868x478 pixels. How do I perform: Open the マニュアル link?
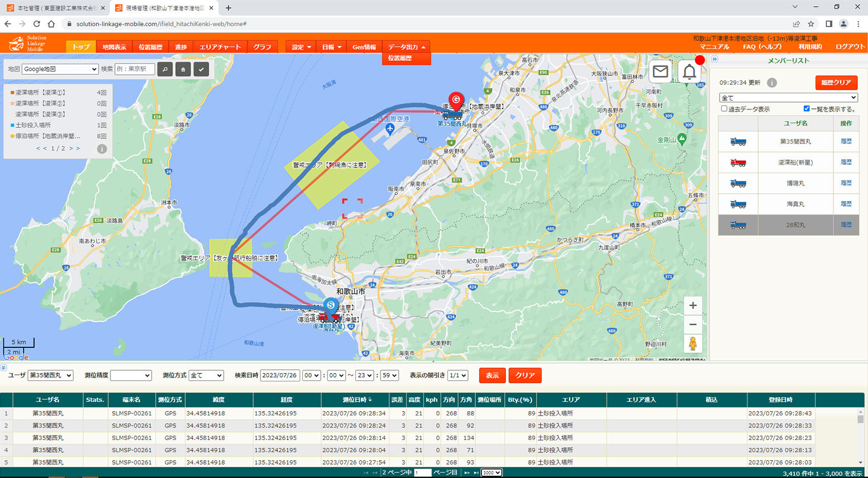pyautogui.click(x=715, y=46)
